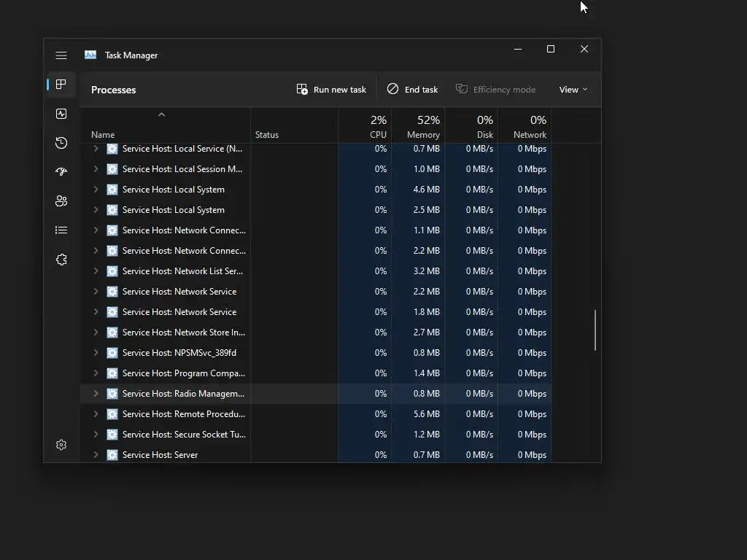Click gear icon of Service Host: Local Service (N...
This screenshot has height=560, width=747.
[x=112, y=149]
